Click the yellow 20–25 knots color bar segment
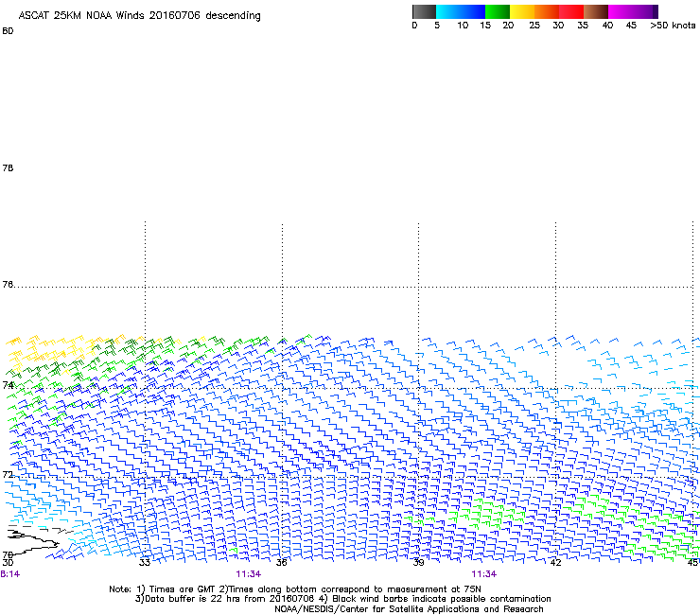The image size is (700, 615). point(522,11)
